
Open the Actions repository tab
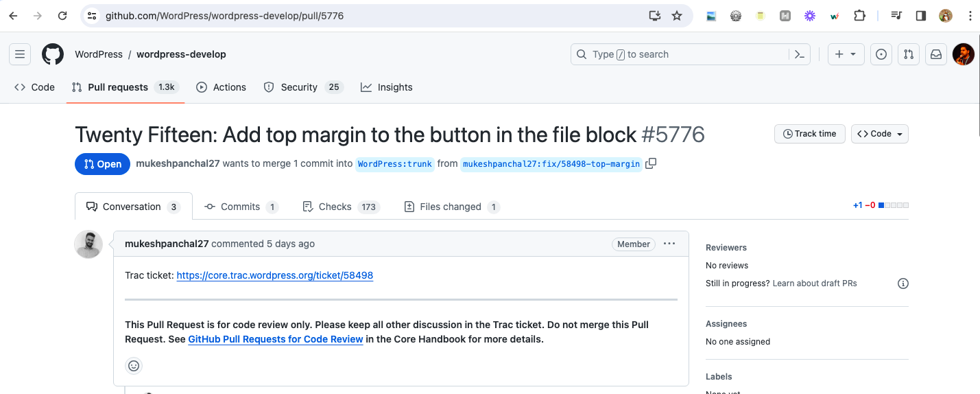click(x=221, y=87)
